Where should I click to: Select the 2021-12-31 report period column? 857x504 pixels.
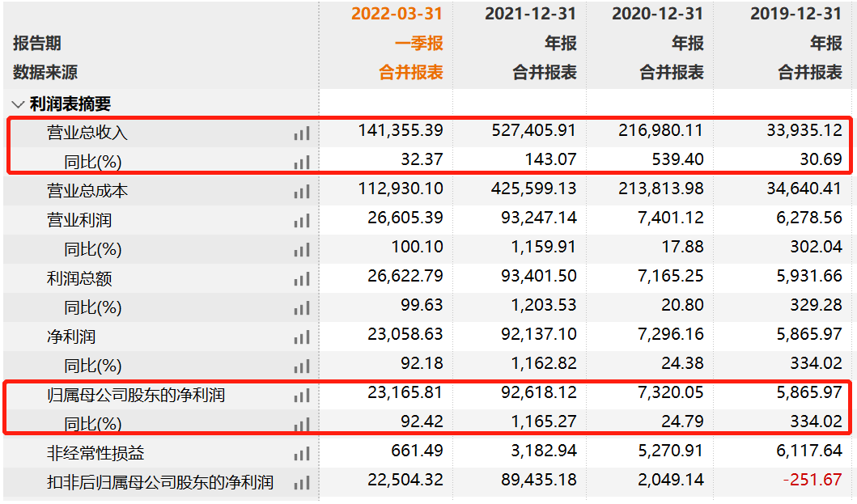point(530,14)
